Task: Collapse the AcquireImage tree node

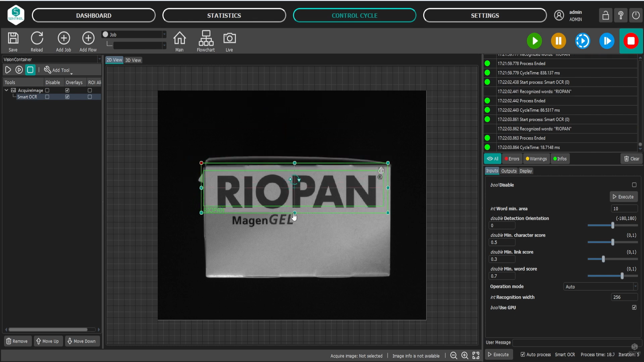Action: 6,90
